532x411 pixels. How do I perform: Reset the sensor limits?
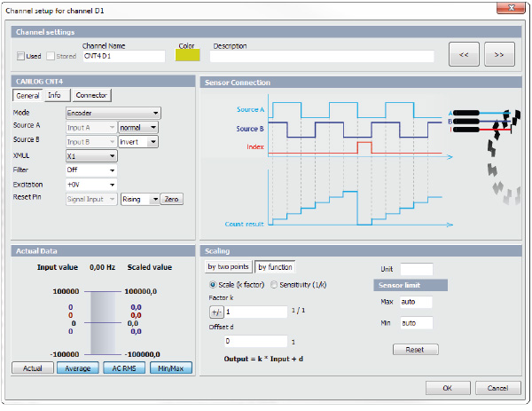coord(415,350)
